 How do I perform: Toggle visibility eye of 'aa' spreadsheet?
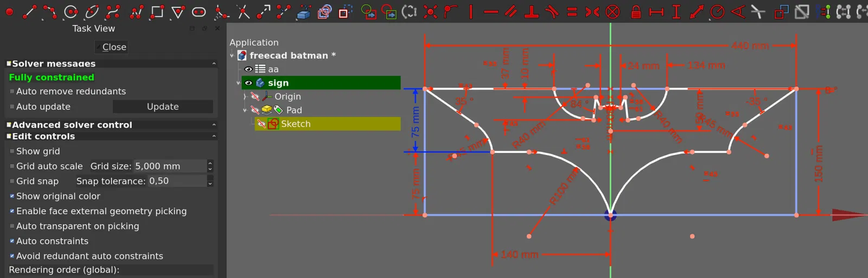coord(248,69)
